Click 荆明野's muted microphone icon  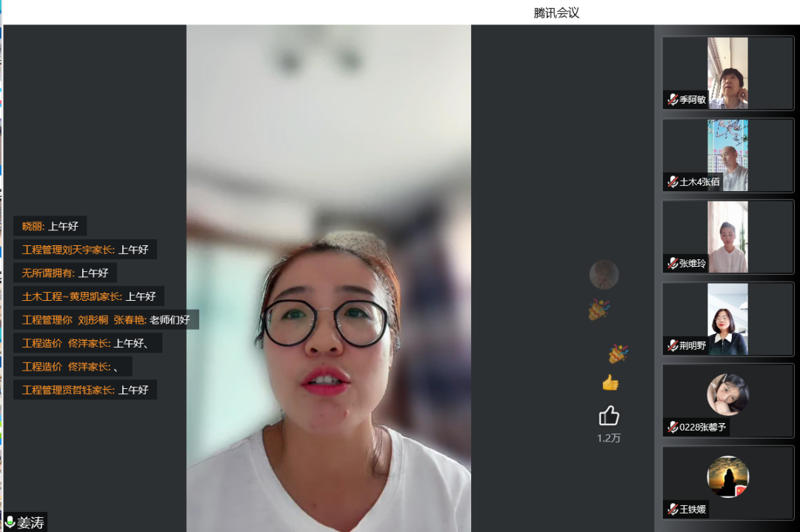point(673,345)
